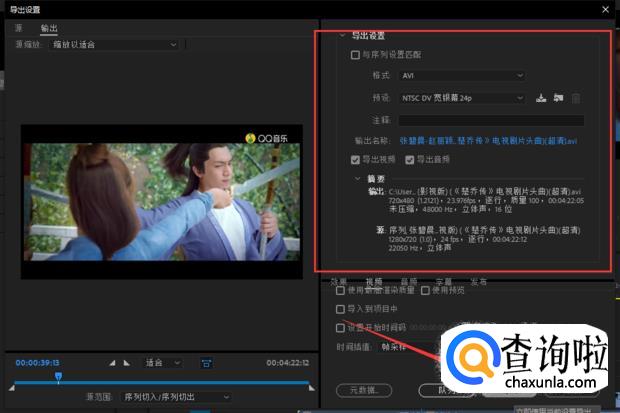Open the 字幕 tab
This screenshot has width=620, height=413.
click(x=444, y=282)
